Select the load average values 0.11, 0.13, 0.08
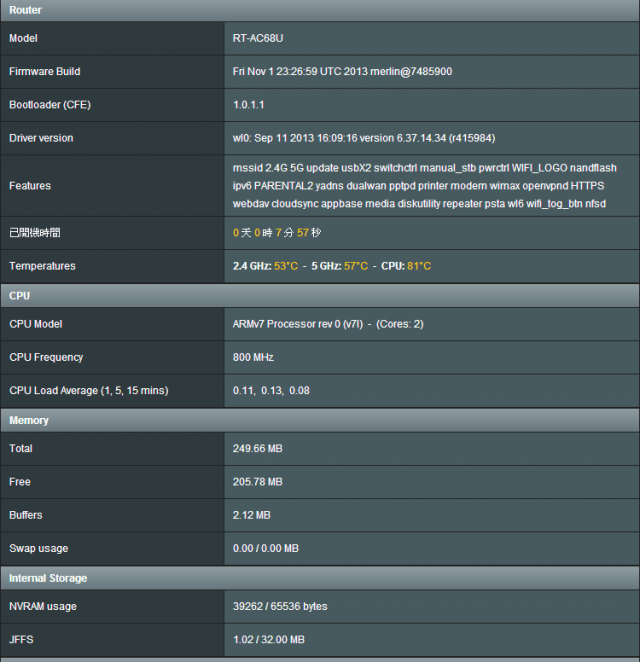This screenshot has width=640, height=663. tap(271, 391)
